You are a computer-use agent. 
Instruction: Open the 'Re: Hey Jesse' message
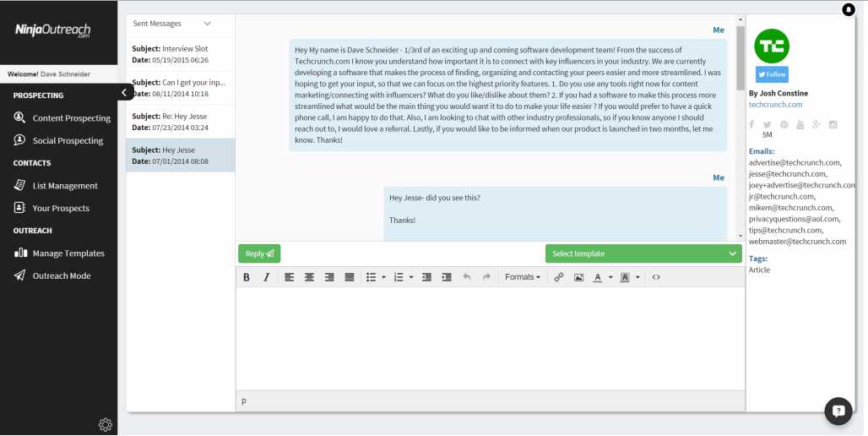tap(181, 122)
